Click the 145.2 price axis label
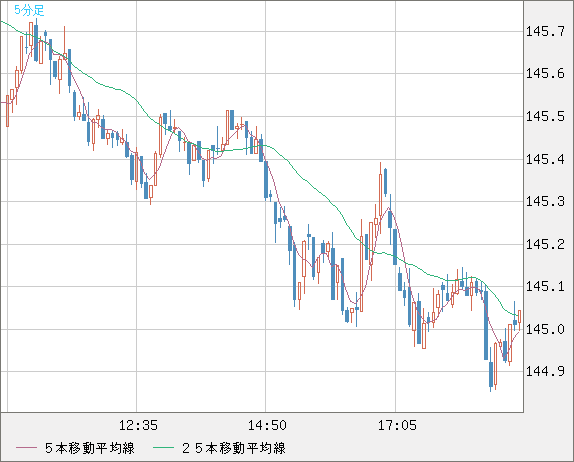574x462 pixels. 545,244
